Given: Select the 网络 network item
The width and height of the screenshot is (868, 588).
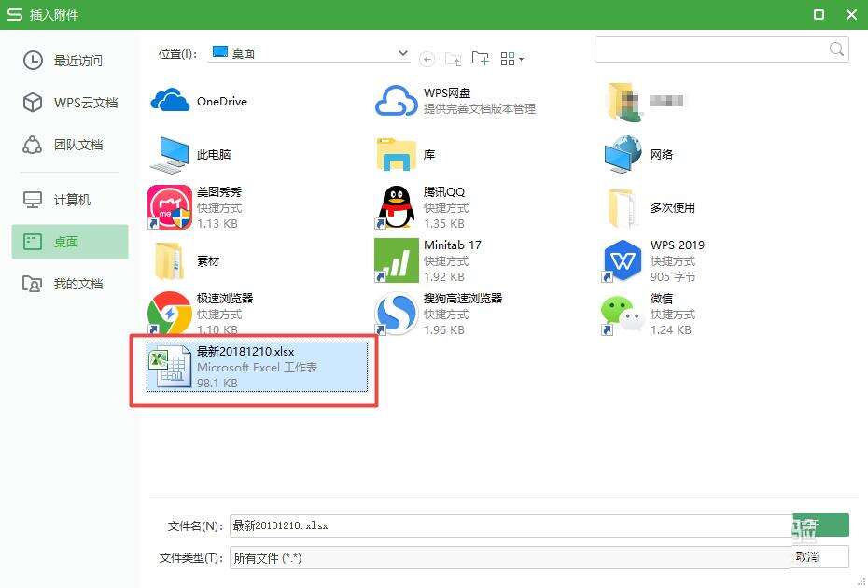Looking at the screenshot, I should 639,154.
